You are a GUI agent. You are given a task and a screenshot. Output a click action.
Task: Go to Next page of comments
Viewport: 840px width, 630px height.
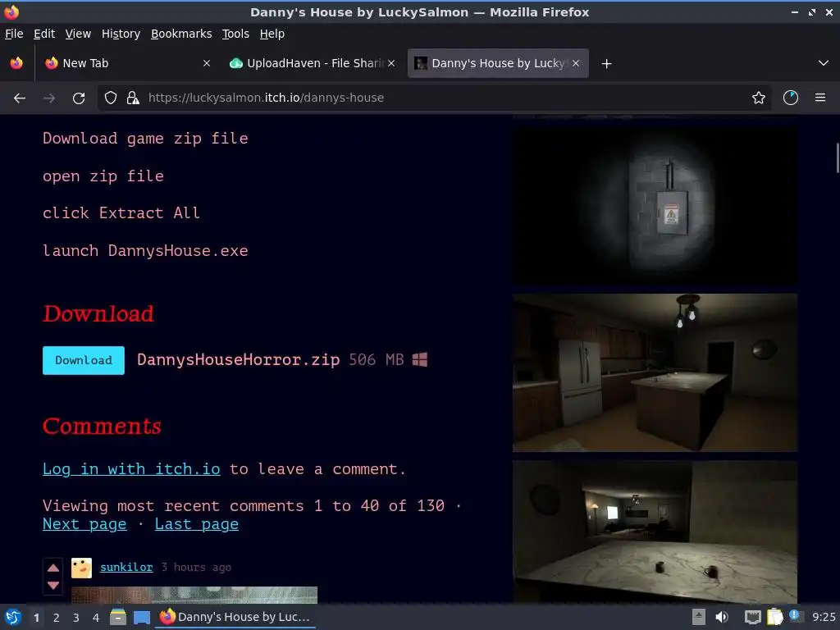[x=84, y=524]
